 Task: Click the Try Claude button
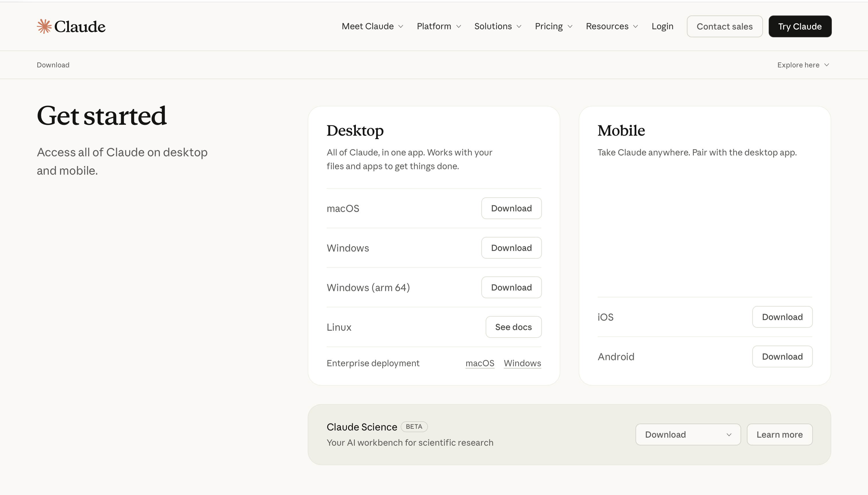pos(800,26)
